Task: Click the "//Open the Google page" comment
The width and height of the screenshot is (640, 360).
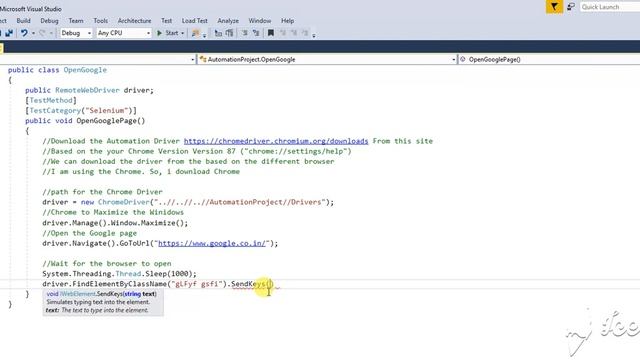Action: [89, 233]
